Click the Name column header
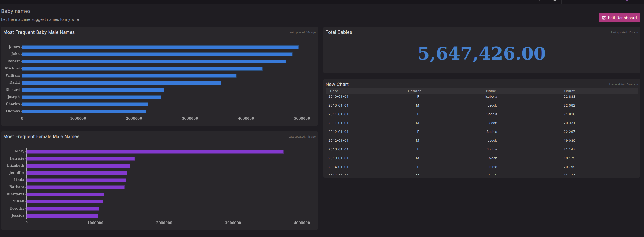The width and height of the screenshot is (644, 237). click(x=491, y=91)
